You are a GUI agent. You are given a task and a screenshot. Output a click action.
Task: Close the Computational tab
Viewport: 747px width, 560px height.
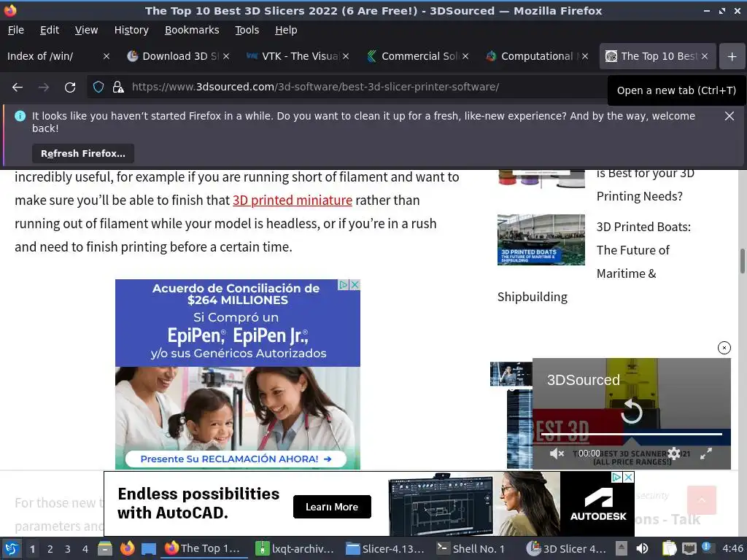pos(585,56)
